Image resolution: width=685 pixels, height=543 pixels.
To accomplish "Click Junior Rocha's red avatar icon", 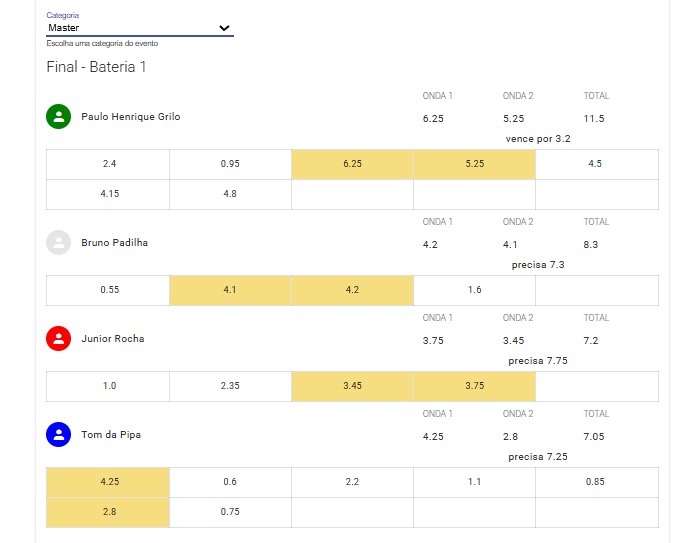I will pyautogui.click(x=59, y=339).
